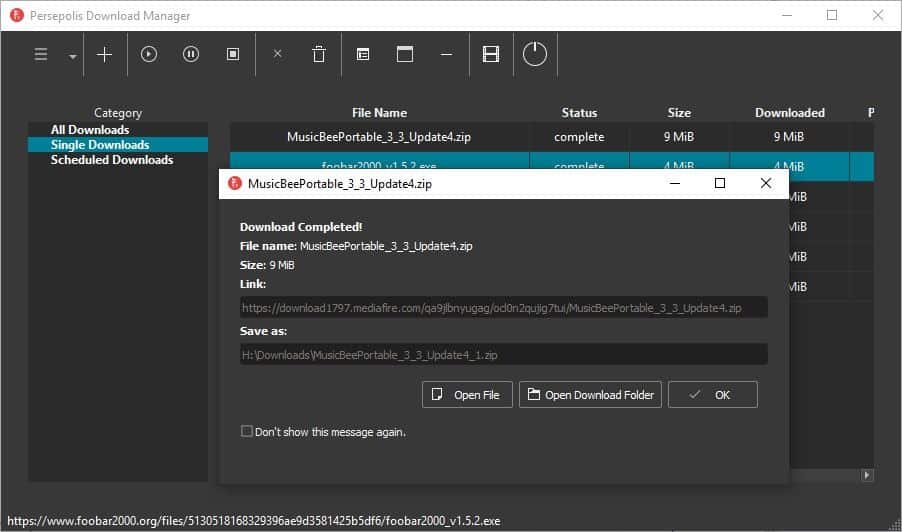
Task: Add a new download link
Action: [104, 55]
